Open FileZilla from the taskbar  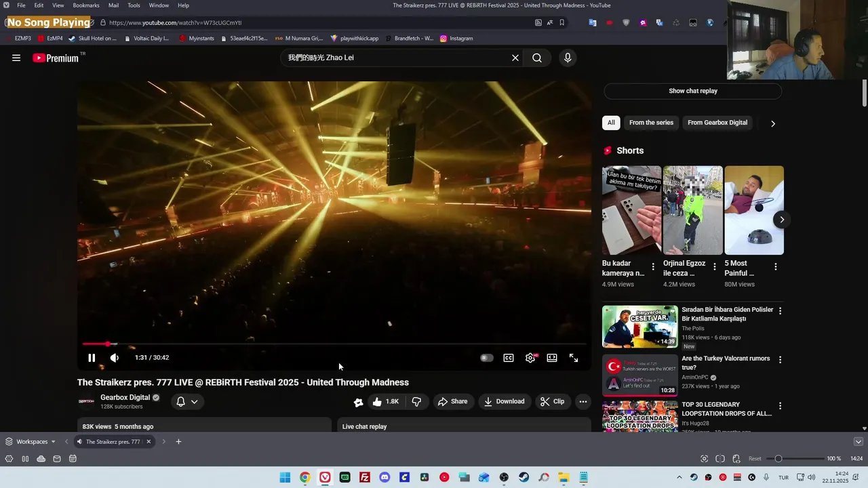click(365, 477)
